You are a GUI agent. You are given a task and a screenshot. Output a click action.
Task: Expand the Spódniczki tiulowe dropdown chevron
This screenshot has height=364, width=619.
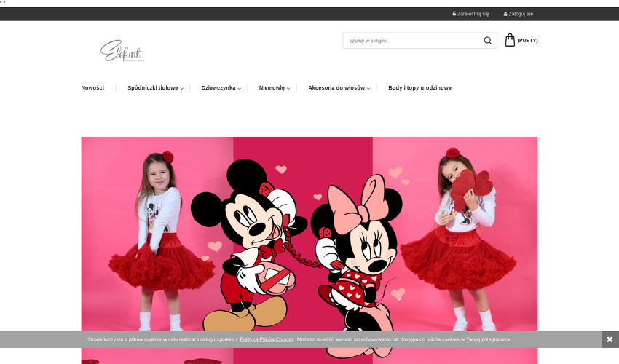click(x=181, y=88)
